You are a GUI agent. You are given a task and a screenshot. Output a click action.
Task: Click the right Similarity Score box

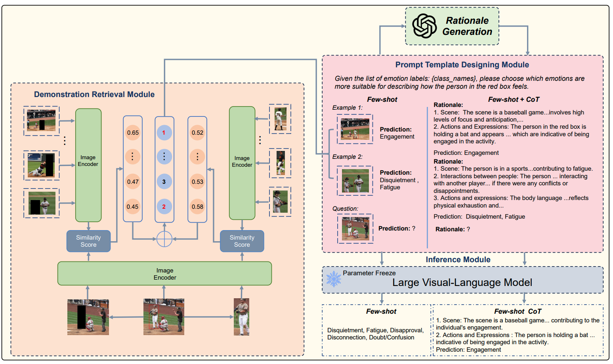[x=242, y=241]
